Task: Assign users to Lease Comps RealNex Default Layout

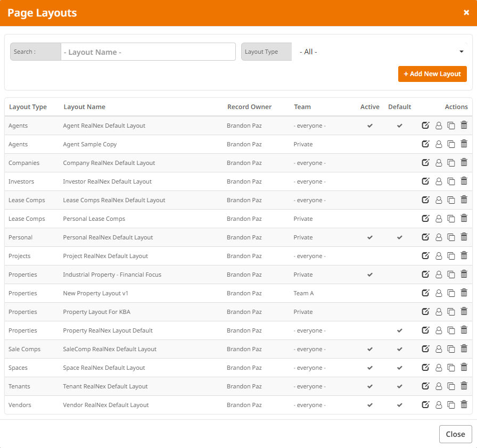Action: (438, 200)
